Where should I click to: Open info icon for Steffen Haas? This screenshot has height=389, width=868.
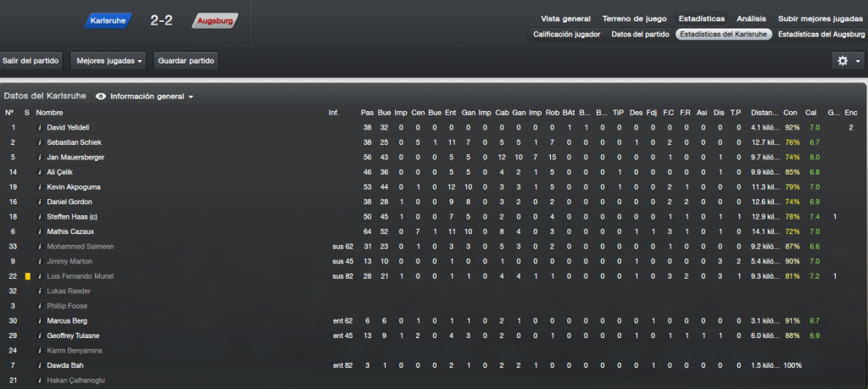click(x=40, y=217)
